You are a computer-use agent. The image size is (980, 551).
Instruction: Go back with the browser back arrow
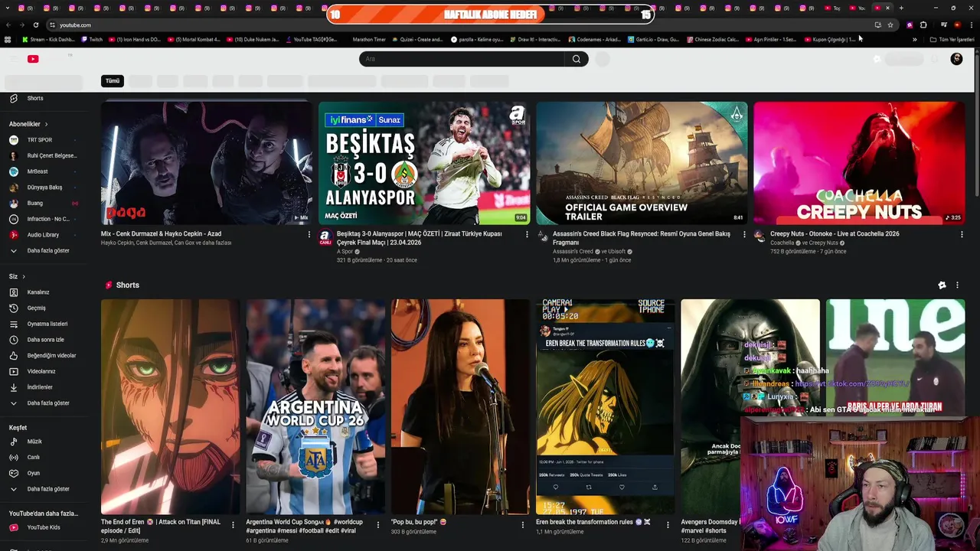pyautogui.click(x=8, y=24)
